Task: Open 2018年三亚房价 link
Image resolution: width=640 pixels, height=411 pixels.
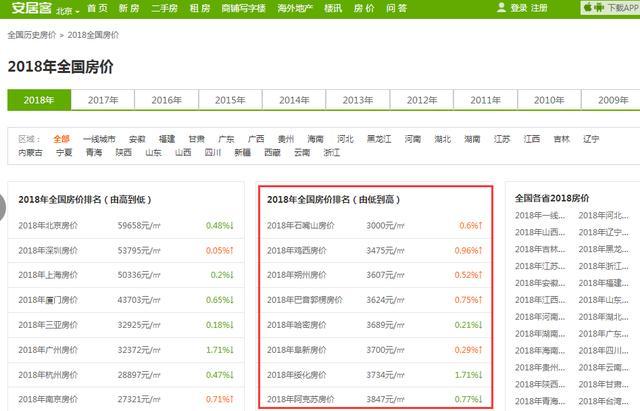Action: (x=48, y=325)
